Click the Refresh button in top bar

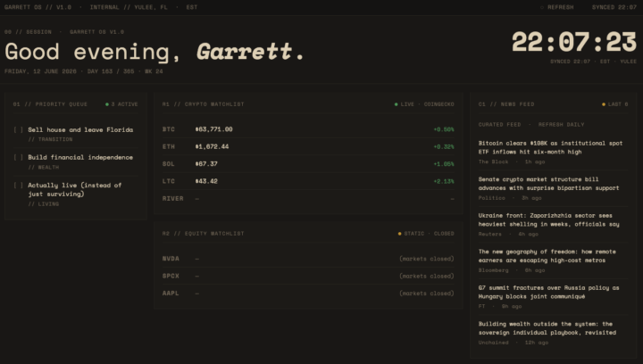(557, 7)
